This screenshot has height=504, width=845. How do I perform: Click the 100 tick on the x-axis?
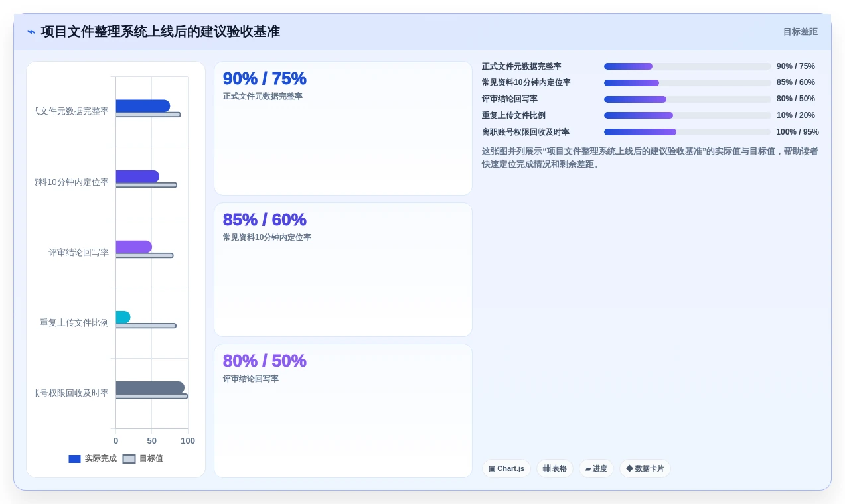pyautogui.click(x=188, y=441)
